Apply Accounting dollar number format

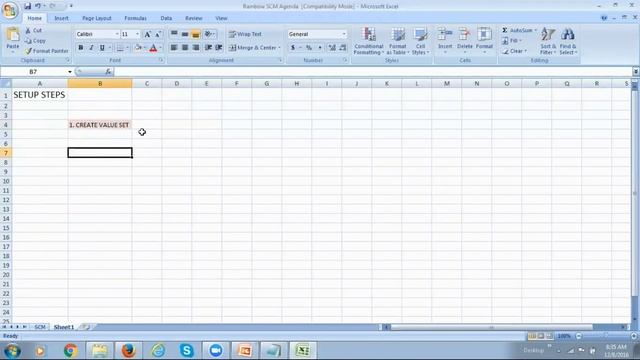tap(293, 48)
